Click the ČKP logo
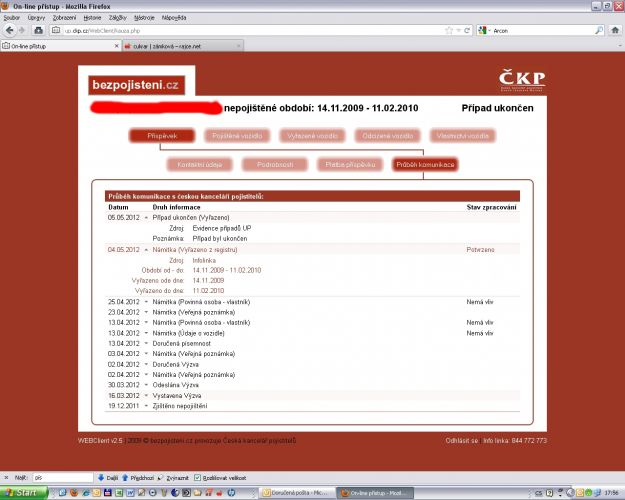The image size is (625, 500). [522, 80]
